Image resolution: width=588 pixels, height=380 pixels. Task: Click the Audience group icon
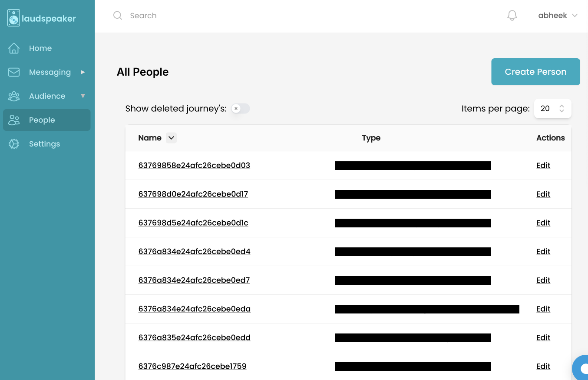pyautogui.click(x=14, y=96)
